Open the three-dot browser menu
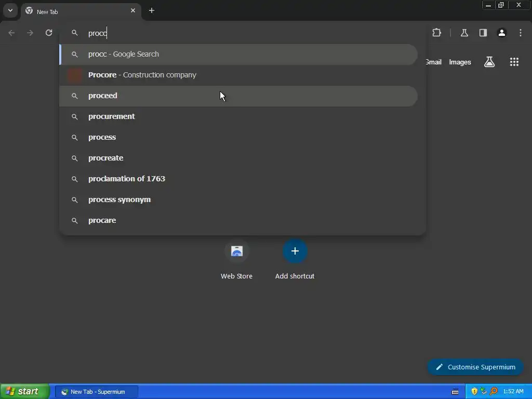This screenshot has width=532, height=399. coord(521,33)
